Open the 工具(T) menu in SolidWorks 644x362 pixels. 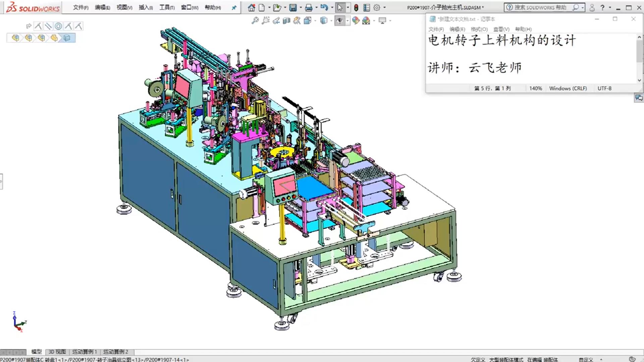click(x=167, y=7)
